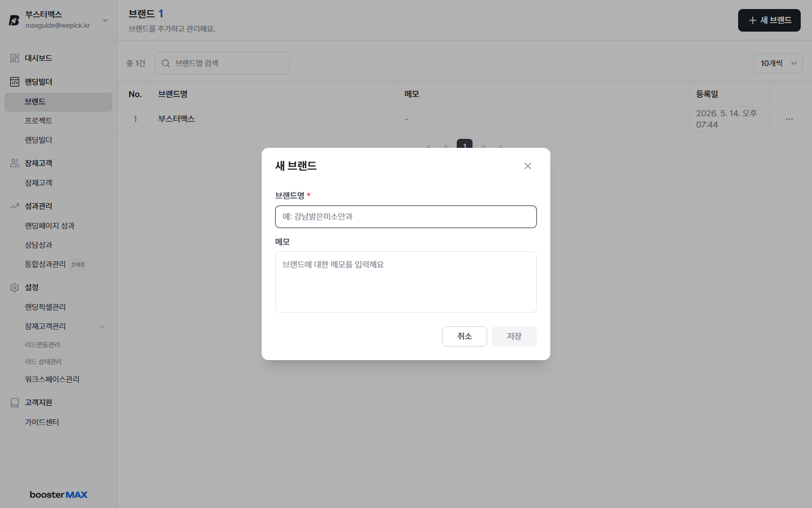Close the 새 브랜드 dialog with X
812x508 pixels.
528,166
